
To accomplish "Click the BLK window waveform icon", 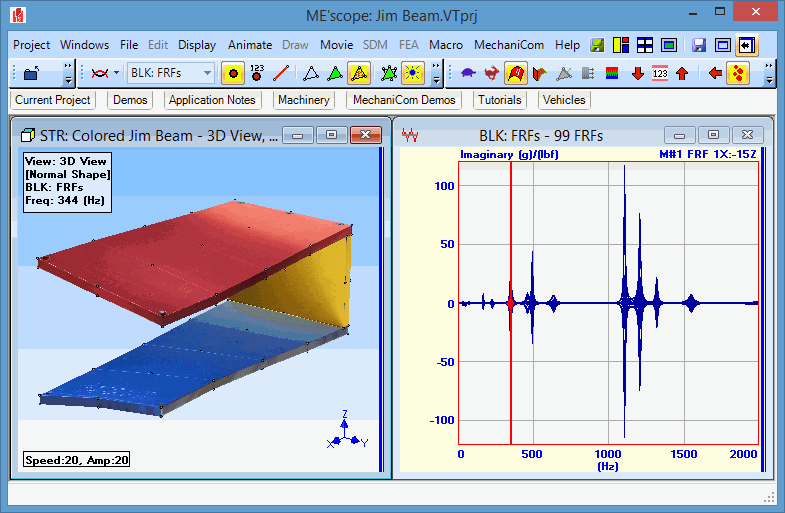I will pos(410,135).
